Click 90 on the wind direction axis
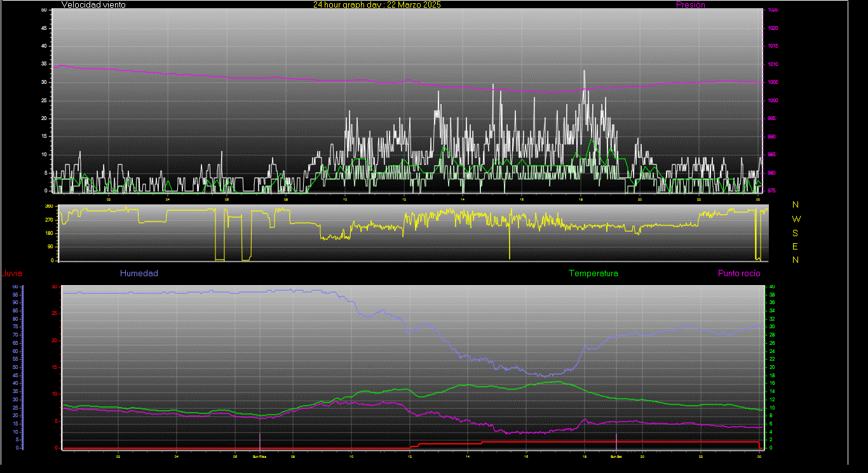The height and width of the screenshot is (473, 868). tap(51, 247)
